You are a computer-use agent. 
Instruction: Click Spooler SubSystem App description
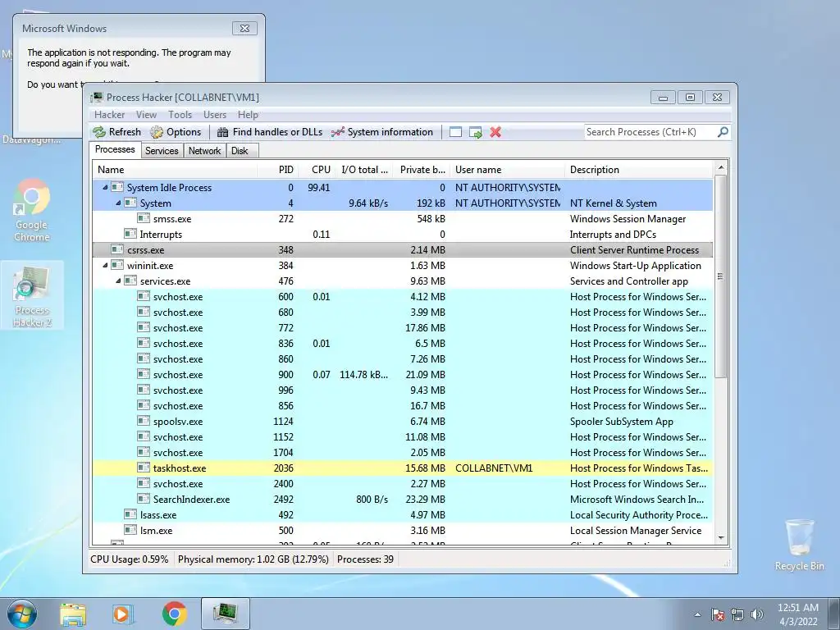point(622,421)
